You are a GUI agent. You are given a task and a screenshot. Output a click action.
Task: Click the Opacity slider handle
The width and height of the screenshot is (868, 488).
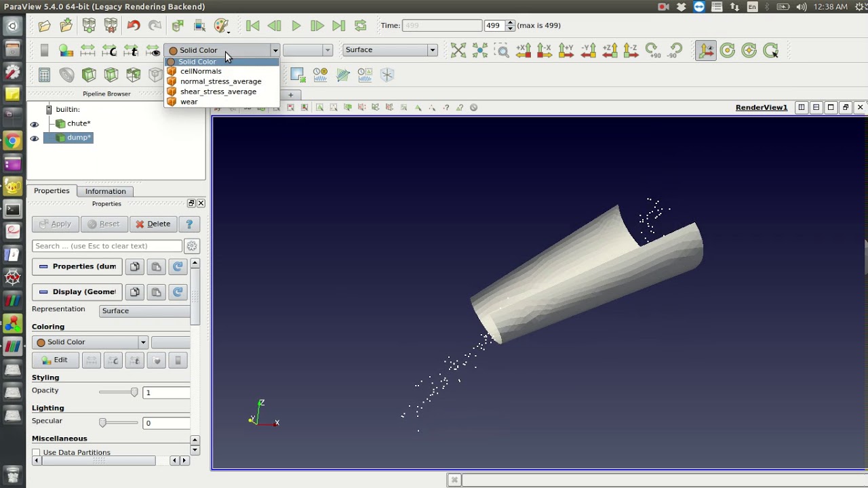[x=134, y=392]
